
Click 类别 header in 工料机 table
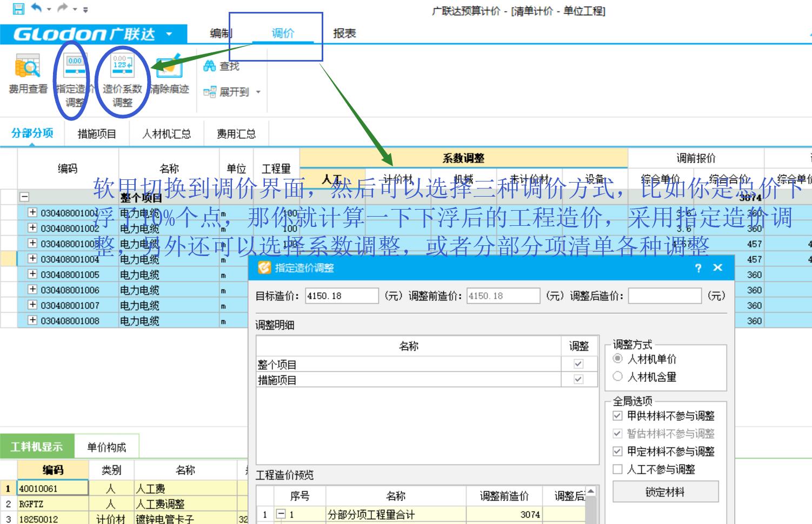coord(111,470)
